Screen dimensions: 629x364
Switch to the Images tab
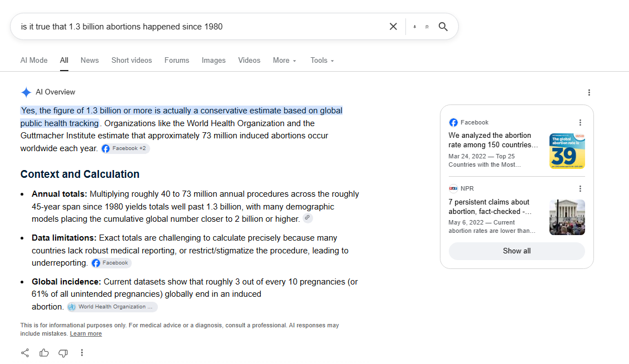(214, 60)
